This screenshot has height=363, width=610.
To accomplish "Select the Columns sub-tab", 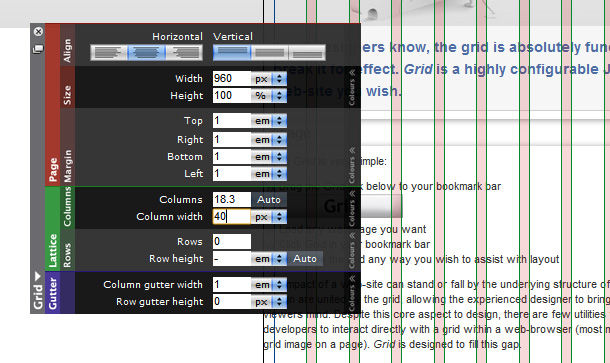I will coord(67,208).
